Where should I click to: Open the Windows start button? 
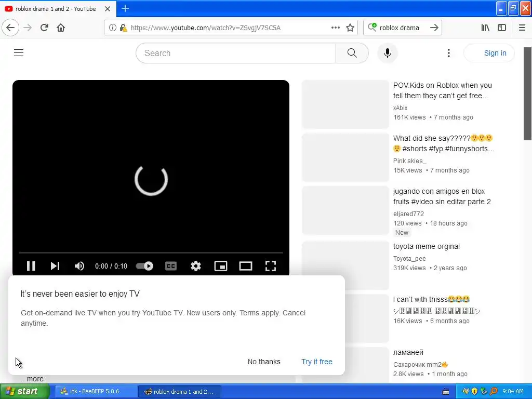[x=25, y=392]
